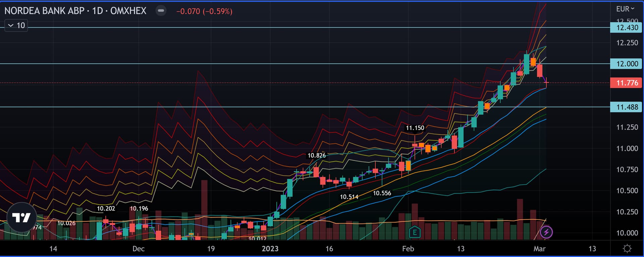Click the TradingView logo
644x257 pixels.
(21, 217)
